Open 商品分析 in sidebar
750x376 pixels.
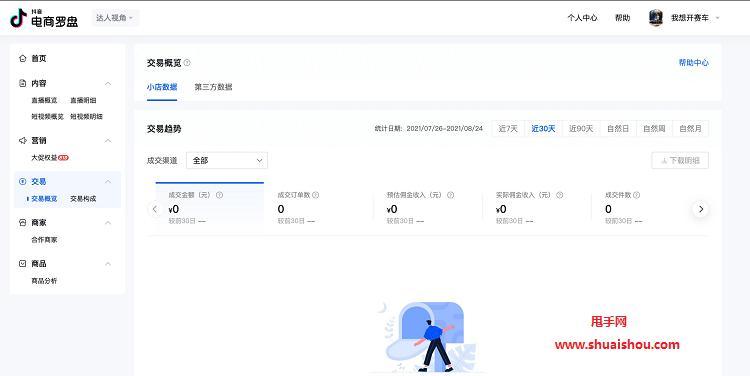click(44, 281)
